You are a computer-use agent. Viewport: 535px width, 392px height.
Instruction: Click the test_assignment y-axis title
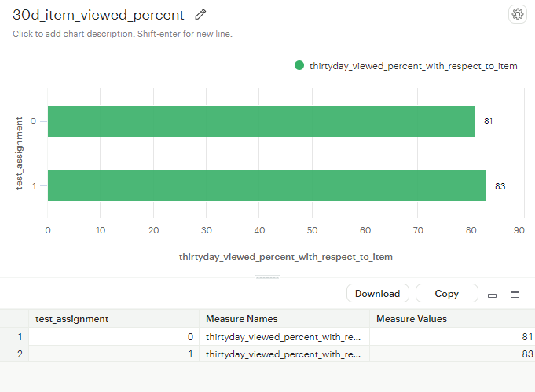(19, 153)
